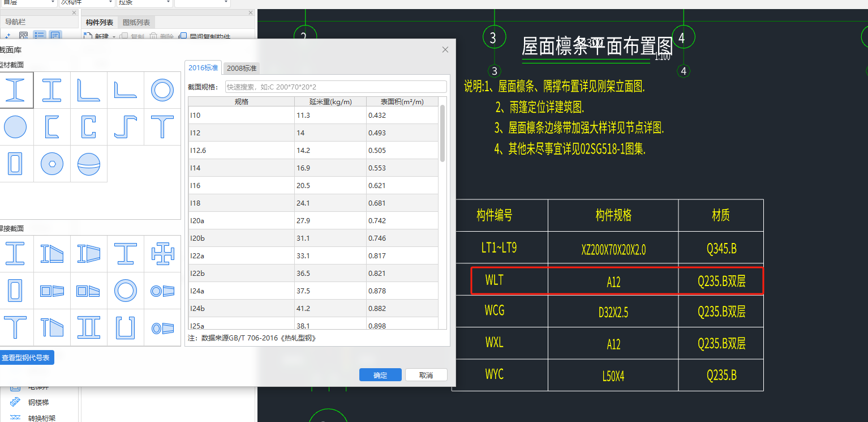Image resolution: width=868 pixels, height=422 pixels.
Task: Click the 表面积(m²/m) column header
Action: 402,102
